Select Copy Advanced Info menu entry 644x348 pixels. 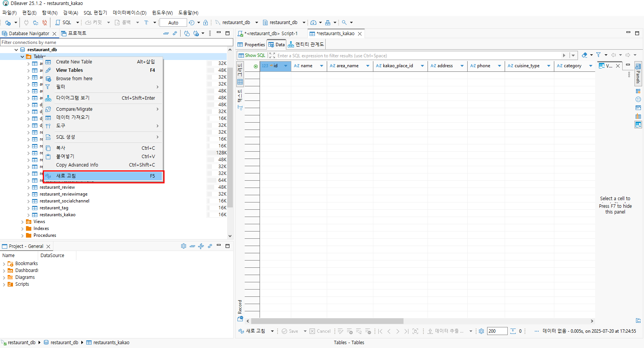click(x=103, y=165)
